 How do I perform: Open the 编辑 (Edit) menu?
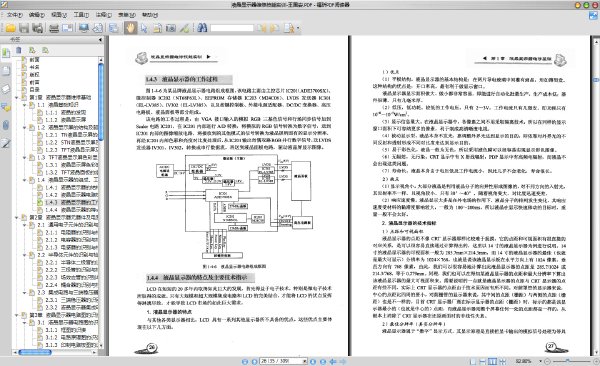click(37, 15)
